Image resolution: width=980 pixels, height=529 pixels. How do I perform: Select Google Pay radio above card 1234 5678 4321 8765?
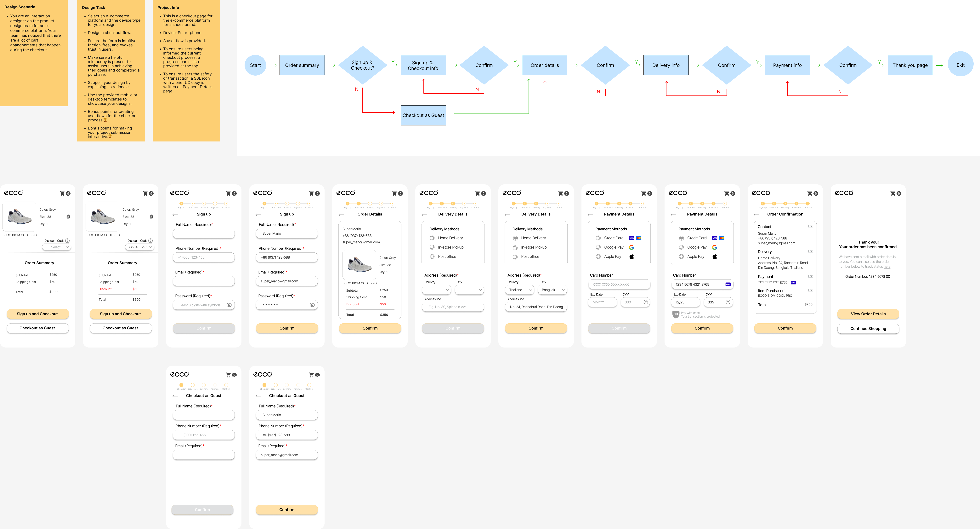click(x=681, y=247)
